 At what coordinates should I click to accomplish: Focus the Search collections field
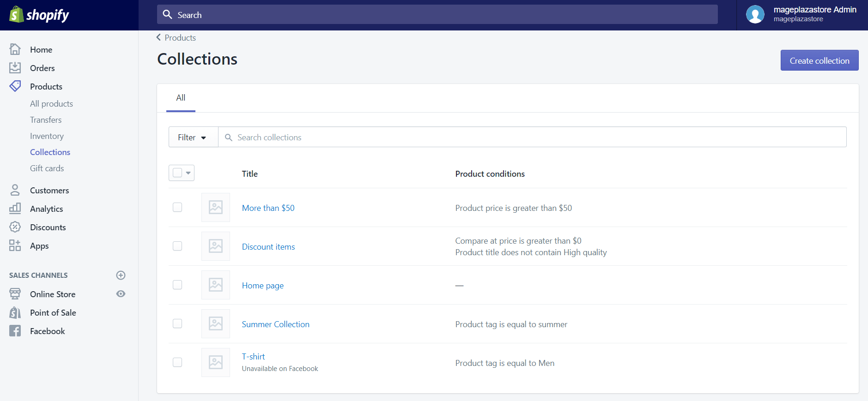[532, 137]
